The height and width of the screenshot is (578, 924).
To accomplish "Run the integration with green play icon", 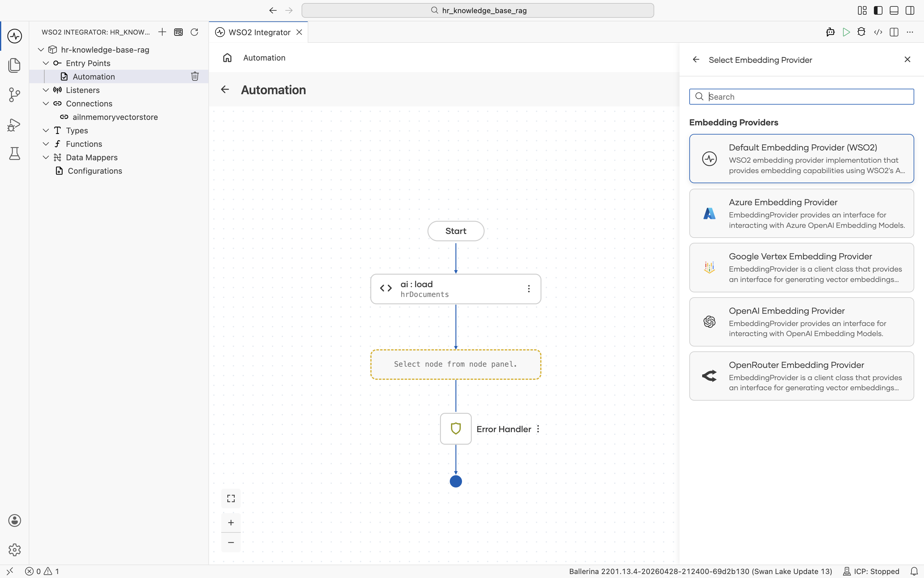I will click(846, 32).
